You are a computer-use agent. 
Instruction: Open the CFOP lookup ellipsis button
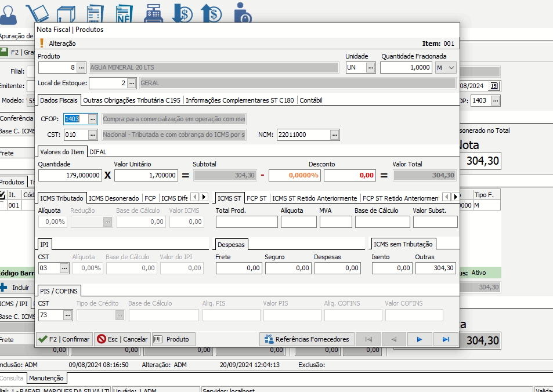92,119
